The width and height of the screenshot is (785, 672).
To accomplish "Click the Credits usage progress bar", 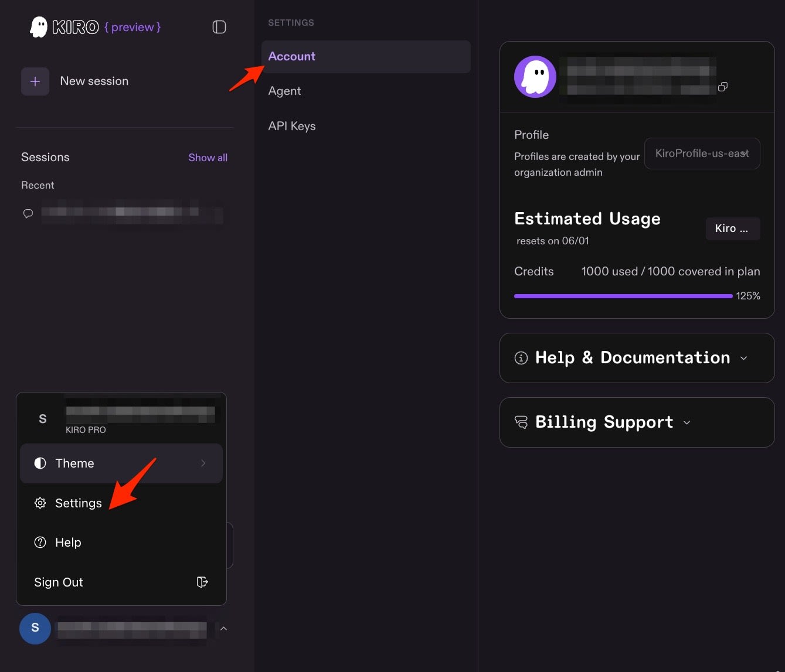I will coord(623,296).
